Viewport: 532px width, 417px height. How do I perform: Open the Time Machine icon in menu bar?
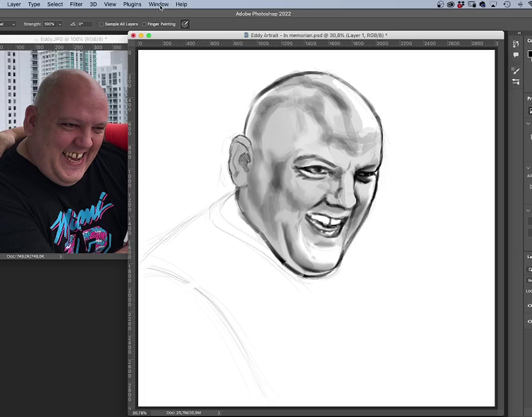coord(507,4)
